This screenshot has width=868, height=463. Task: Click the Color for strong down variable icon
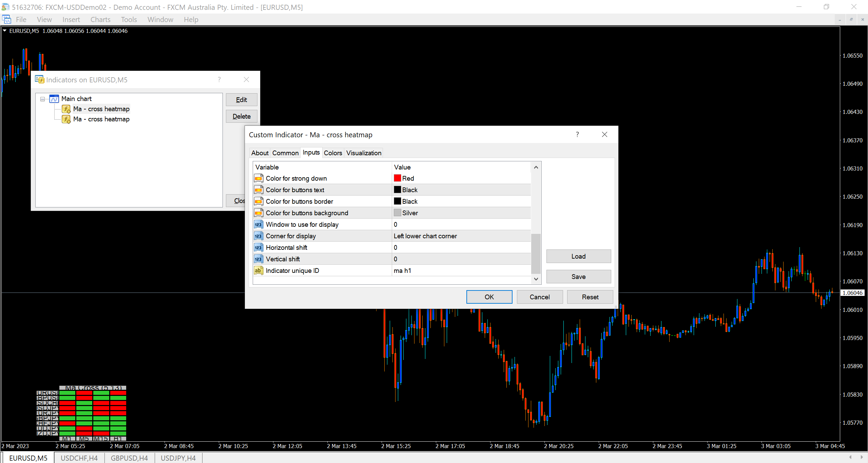(258, 178)
